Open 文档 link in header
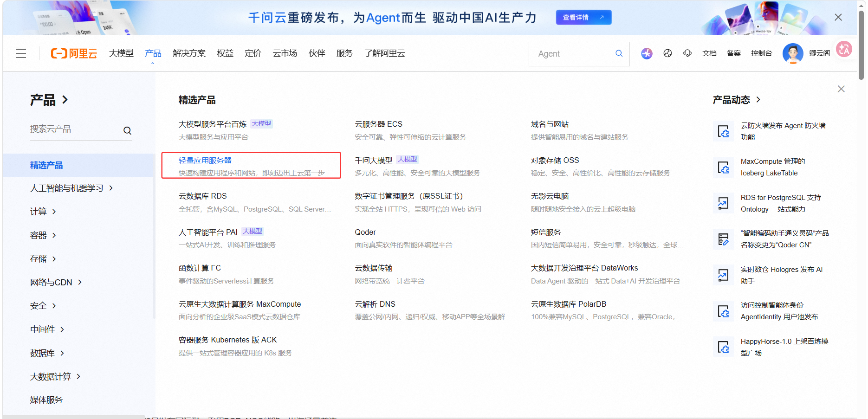The width and height of the screenshot is (868, 419). pos(709,53)
